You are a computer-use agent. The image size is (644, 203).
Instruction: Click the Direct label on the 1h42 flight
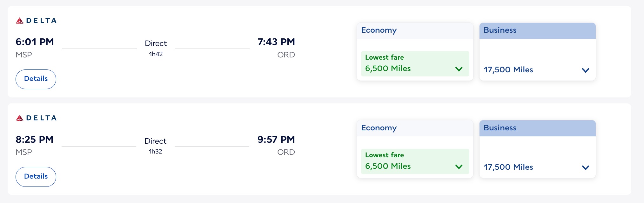point(156,43)
